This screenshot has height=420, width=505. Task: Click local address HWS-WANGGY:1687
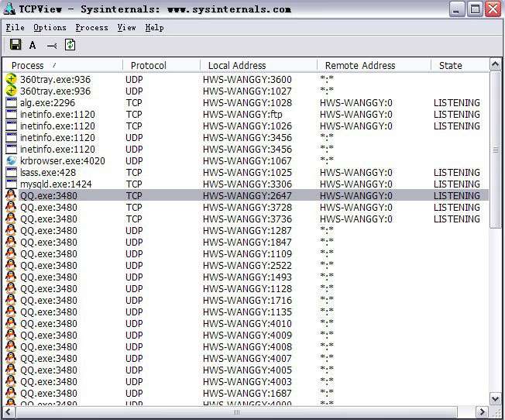247,393
